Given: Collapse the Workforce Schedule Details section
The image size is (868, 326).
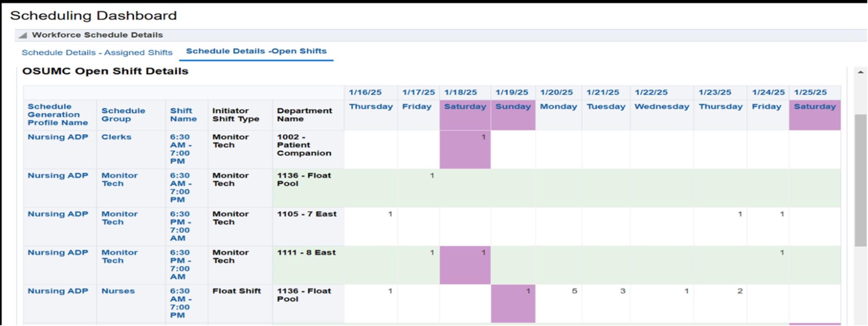Looking at the screenshot, I should 23,35.
